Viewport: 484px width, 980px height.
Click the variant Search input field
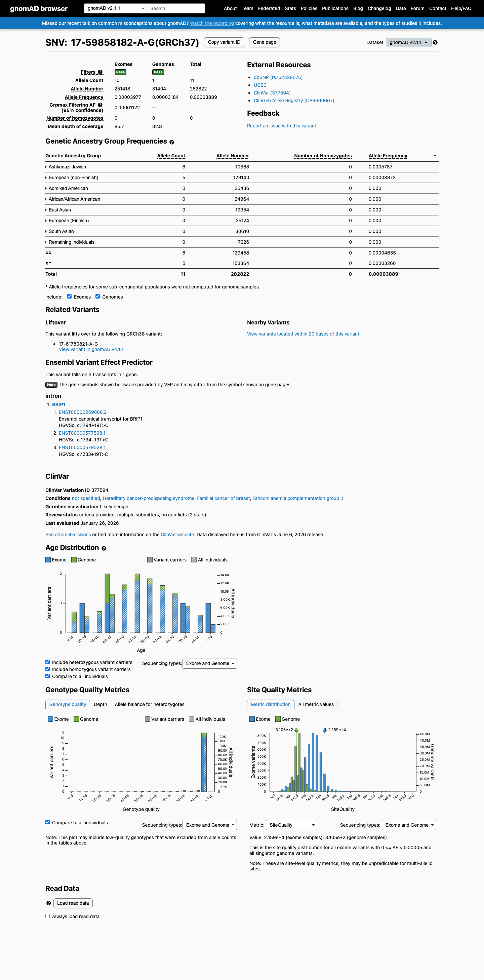(x=176, y=8)
